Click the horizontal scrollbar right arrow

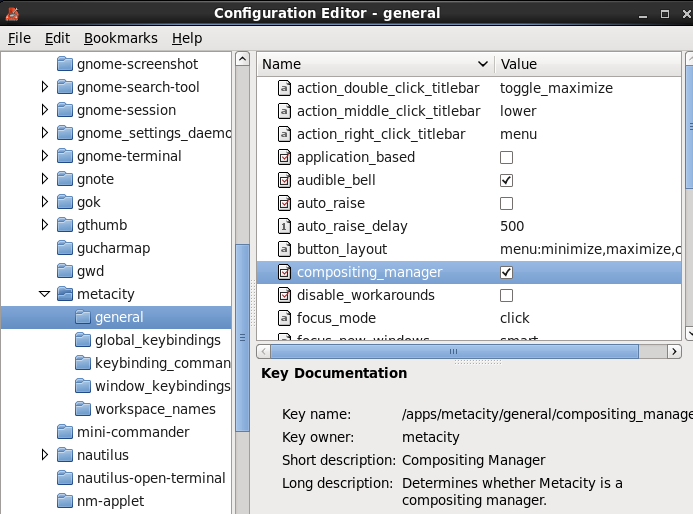coord(674,352)
